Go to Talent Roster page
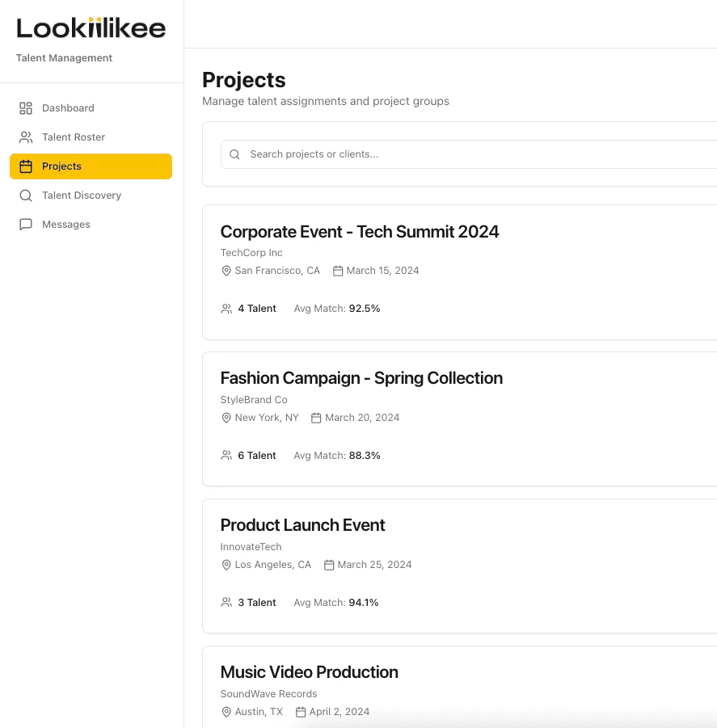Viewport: 717px width, 728px height. coord(74,137)
